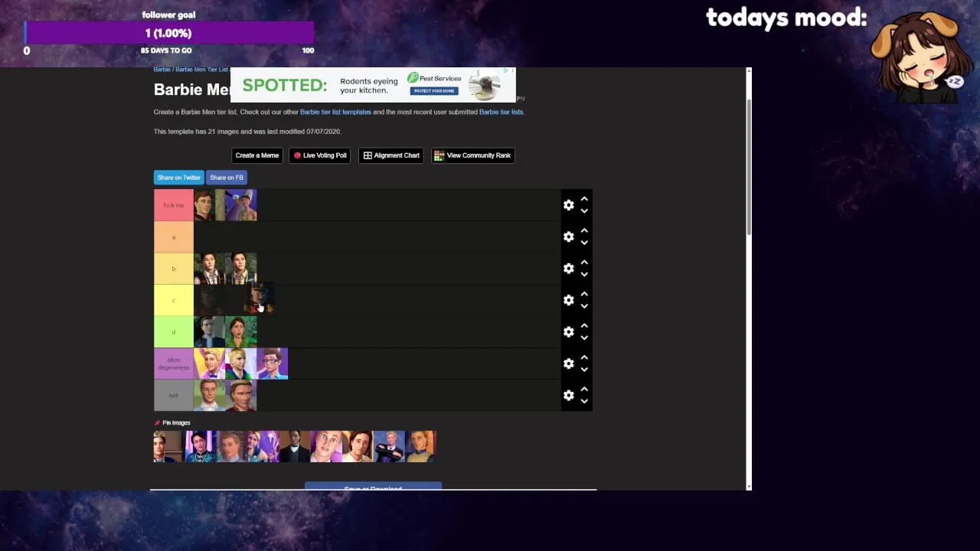Open settings gear for tier d
The width and height of the screenshot is (980, 551).
click(568, 332)
